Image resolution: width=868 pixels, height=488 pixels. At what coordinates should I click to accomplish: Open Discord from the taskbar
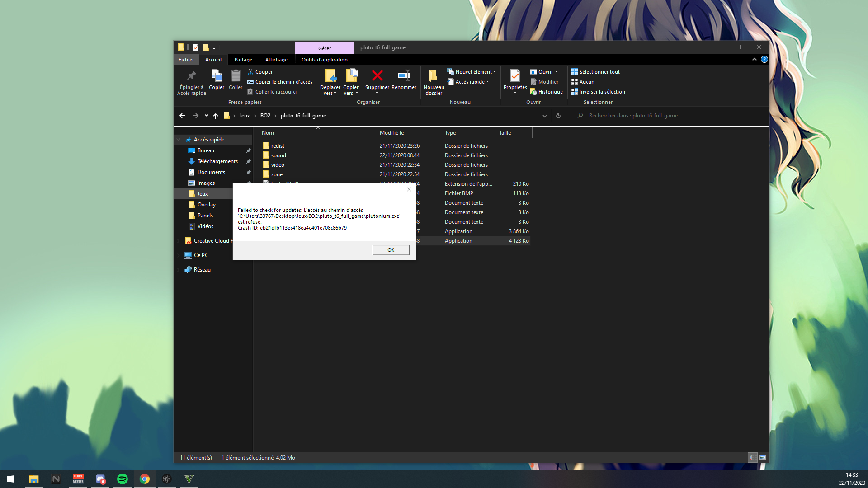(100, 479)
